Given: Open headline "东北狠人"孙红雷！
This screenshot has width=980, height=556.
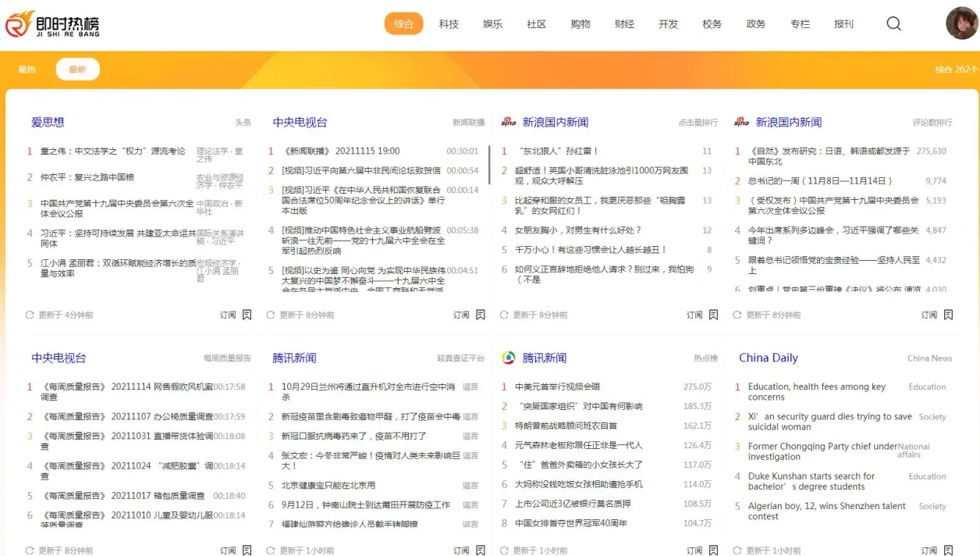Looking at the screenshot, I should tap(557, 151).
